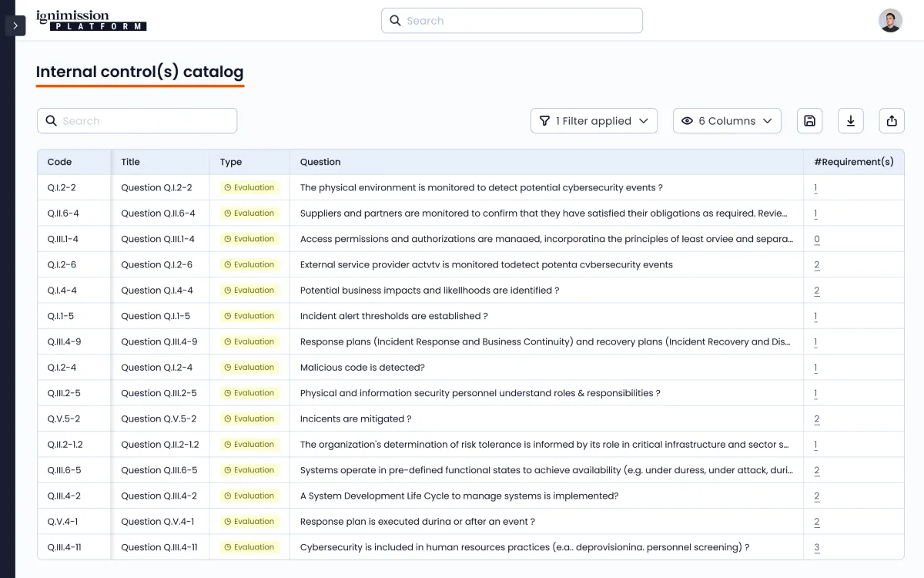Click the Evaluation badge for Q.I.2-2
The image size is (924, 578).
pyautogui.click(x=249, y=187)
